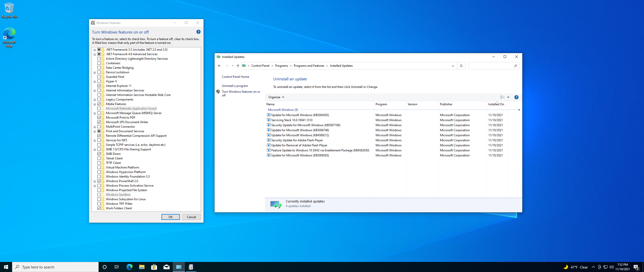Uncheck Work Folders Client
This screenshot has width=644, height=272.
pyautogui.click(x=99, y=208)
